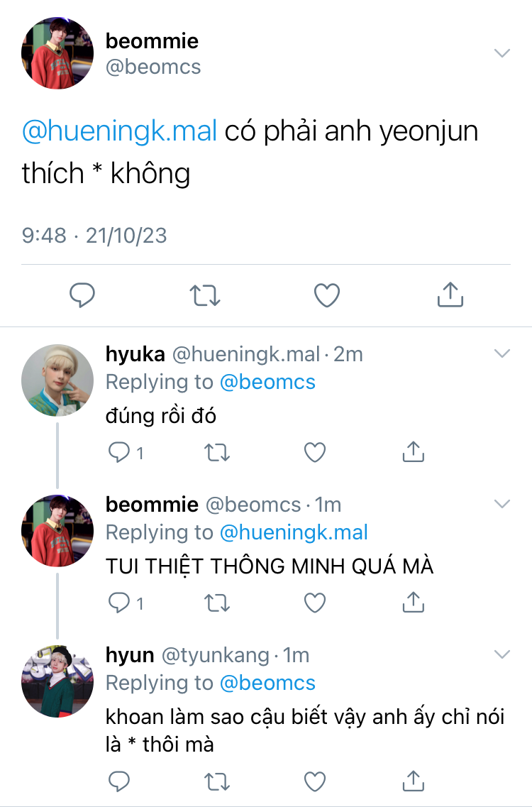Open @beomcs link in hyuka's reply

click(x=267, y=382)
